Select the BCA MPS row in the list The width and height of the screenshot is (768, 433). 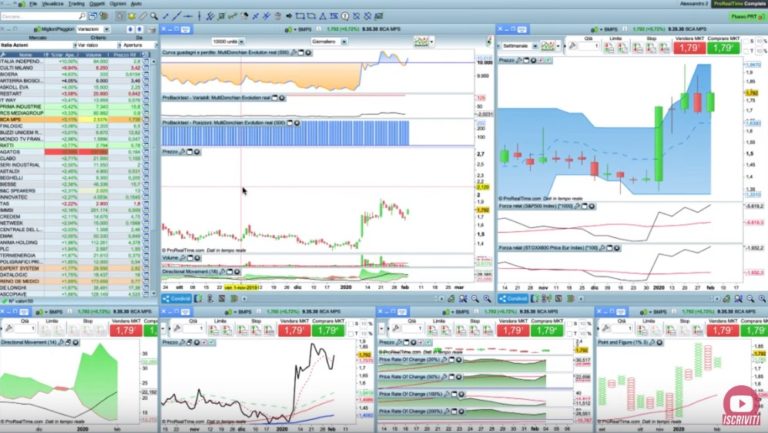tap(72, 120)
